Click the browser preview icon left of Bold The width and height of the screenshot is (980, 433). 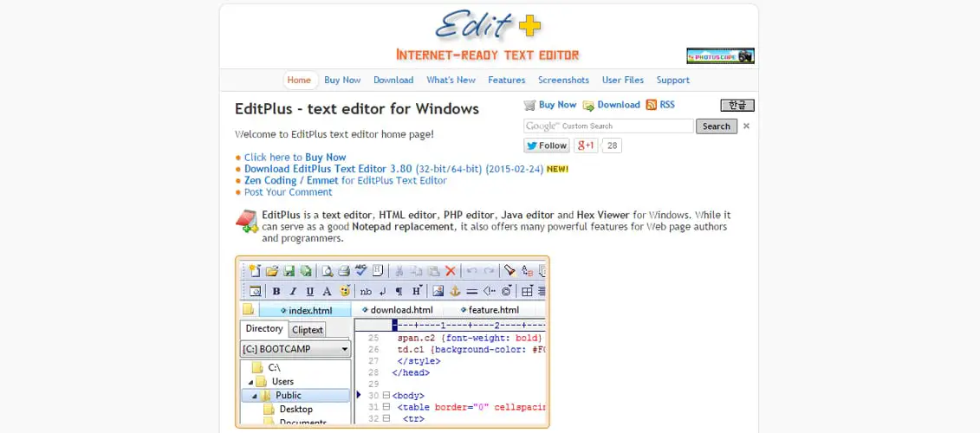point(255,291)
